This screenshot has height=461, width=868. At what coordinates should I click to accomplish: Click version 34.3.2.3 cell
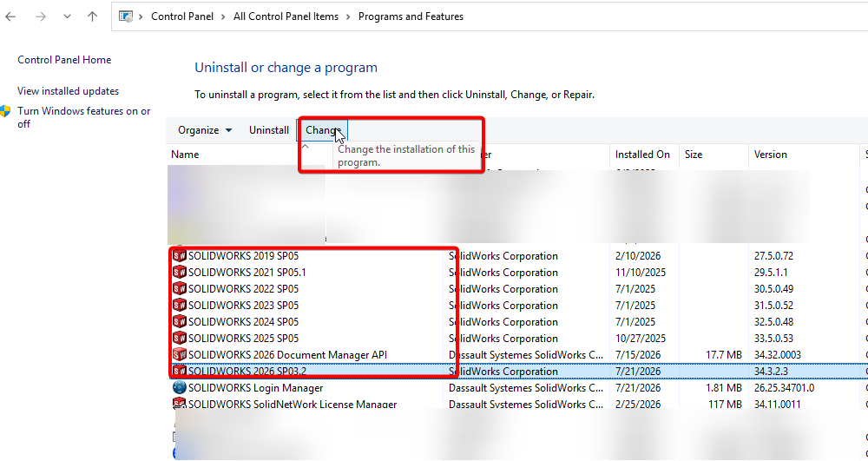(x=771, y=372)
